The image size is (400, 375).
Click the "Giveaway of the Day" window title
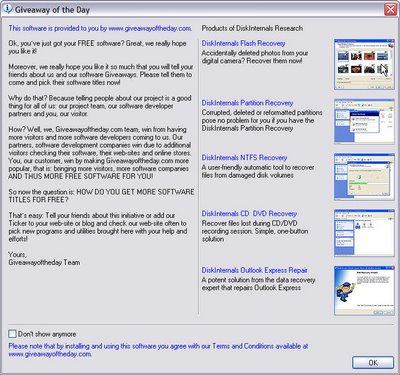[52, 10]
